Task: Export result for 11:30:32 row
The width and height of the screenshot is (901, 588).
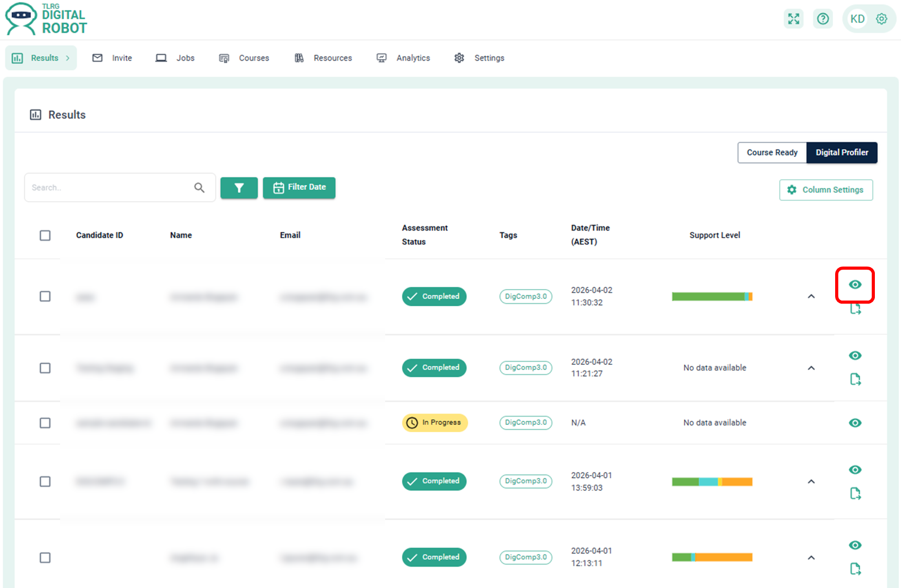Action: (x=855, y=309)
